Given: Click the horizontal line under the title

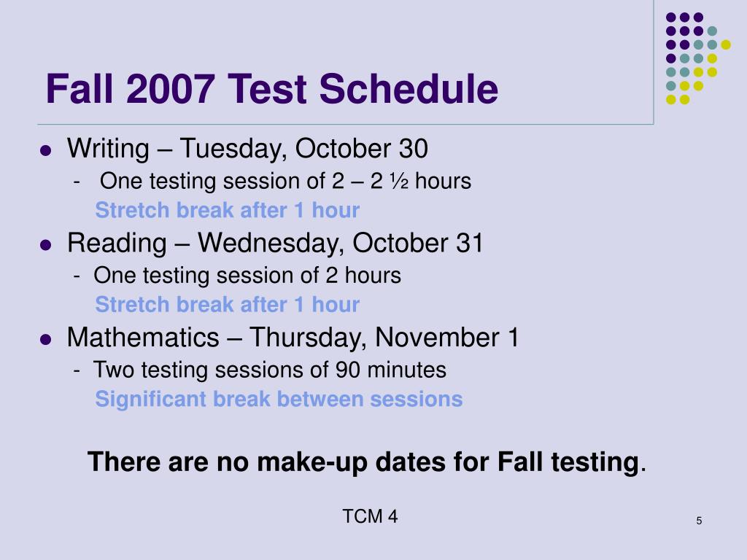Looking at the screenshot, I should point(345,124).
